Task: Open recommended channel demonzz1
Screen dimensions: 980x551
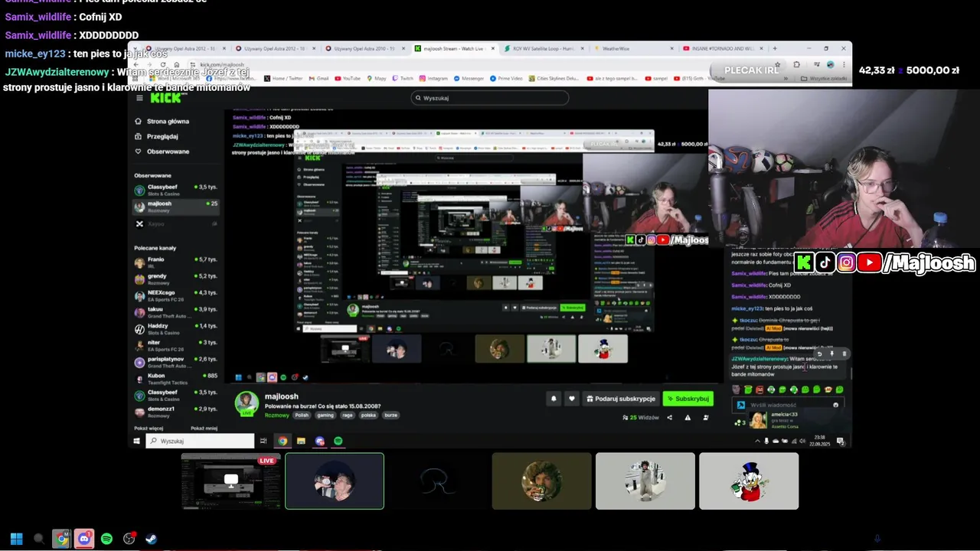Action: 176,412
